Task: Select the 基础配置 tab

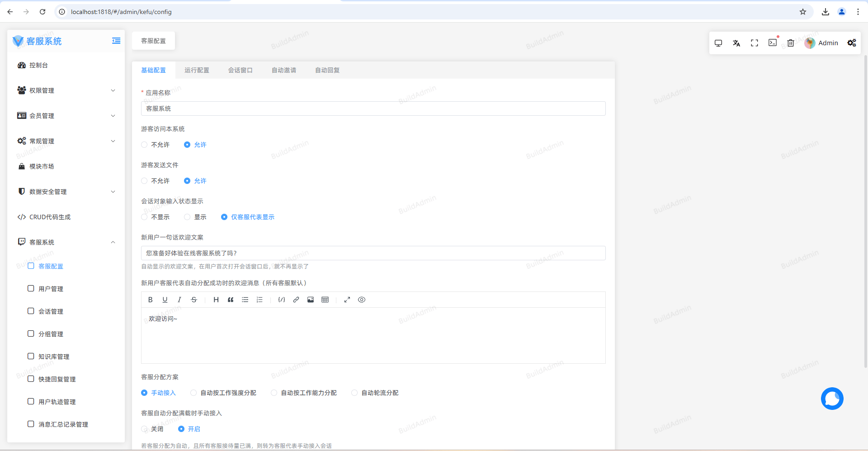Action: coord(153,70)
